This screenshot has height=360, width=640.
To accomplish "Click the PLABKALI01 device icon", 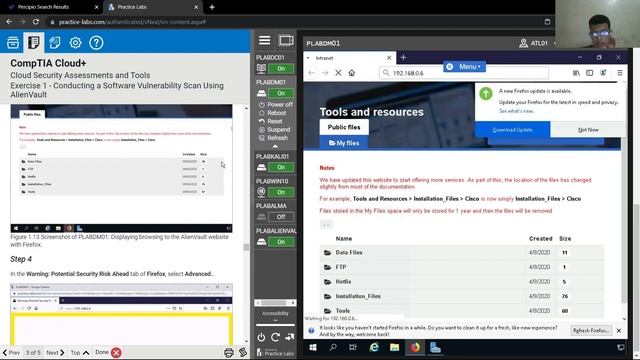I will point(261,167).
